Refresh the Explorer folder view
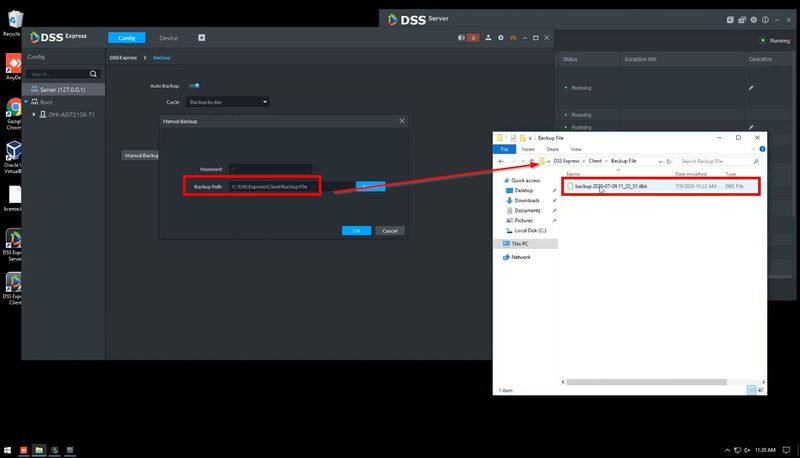 click(x=669, y=161)
